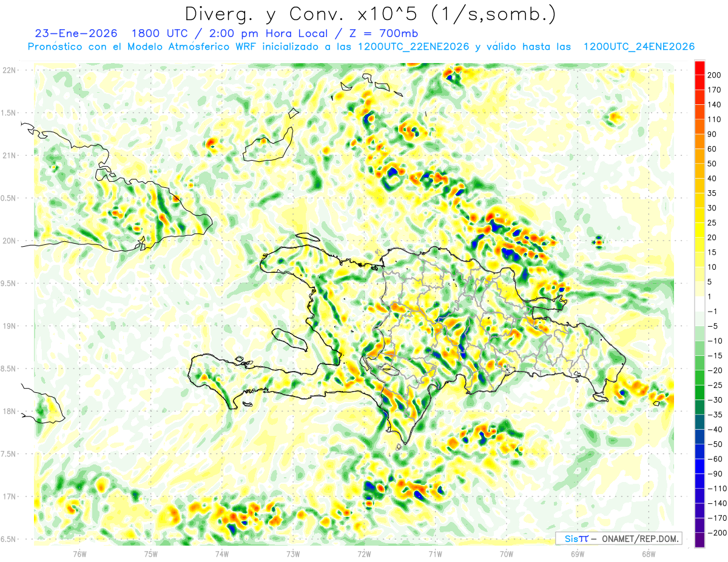Click the -140 color scale label
Screen dimensions: 728x562
coord(716,503)
